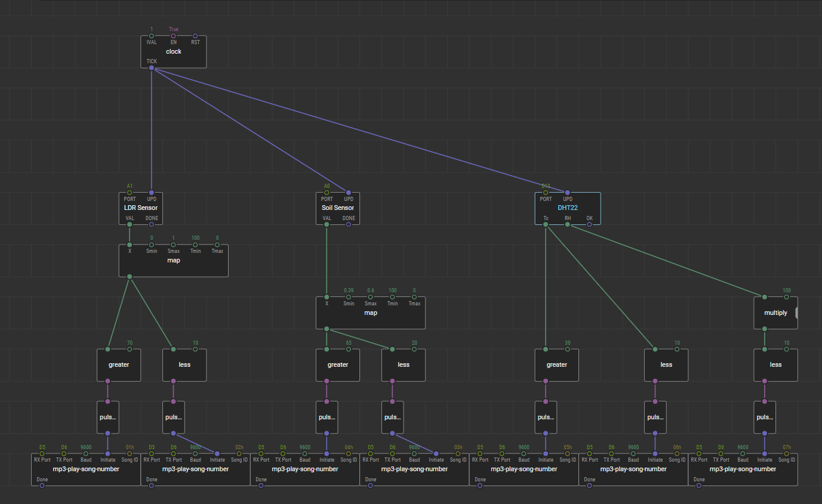Image resolution: width=822 pixels, height=504 pixels.
Task: Select the less node with threshold 20
Action: [x=404, y=365]
